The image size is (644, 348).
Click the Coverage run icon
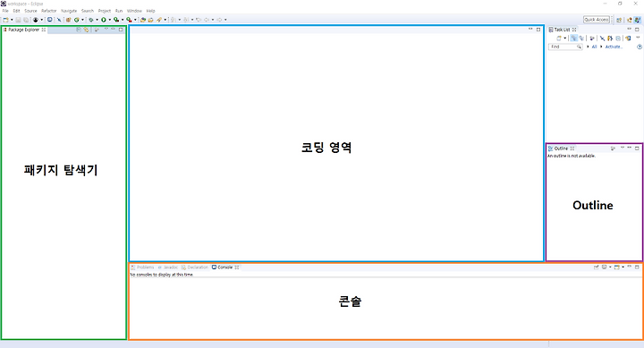(x=116, y=20)
